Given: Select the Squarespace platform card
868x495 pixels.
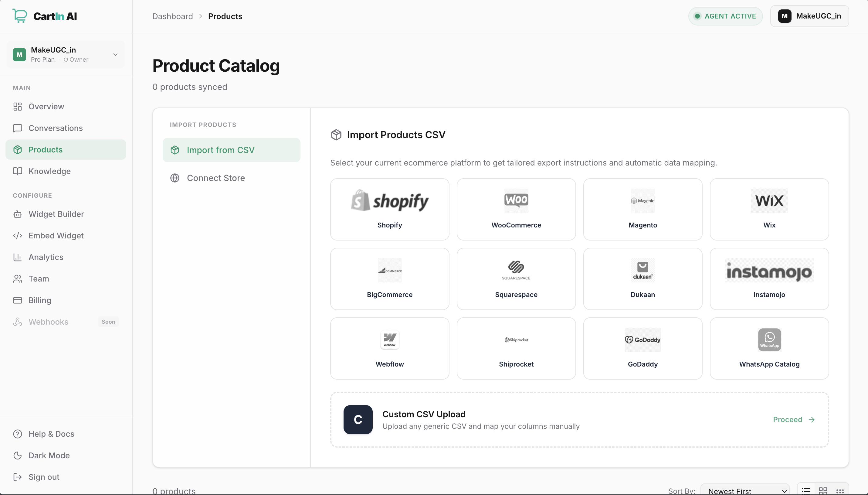Looking at the screenshot, I should pyautogui.click(x=516, y=279).
